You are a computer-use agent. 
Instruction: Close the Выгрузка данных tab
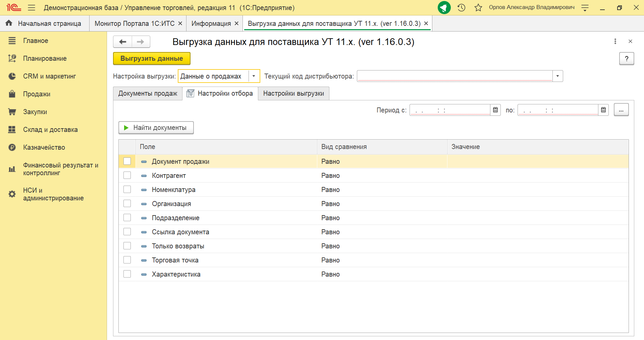click(x=426, y=23)
